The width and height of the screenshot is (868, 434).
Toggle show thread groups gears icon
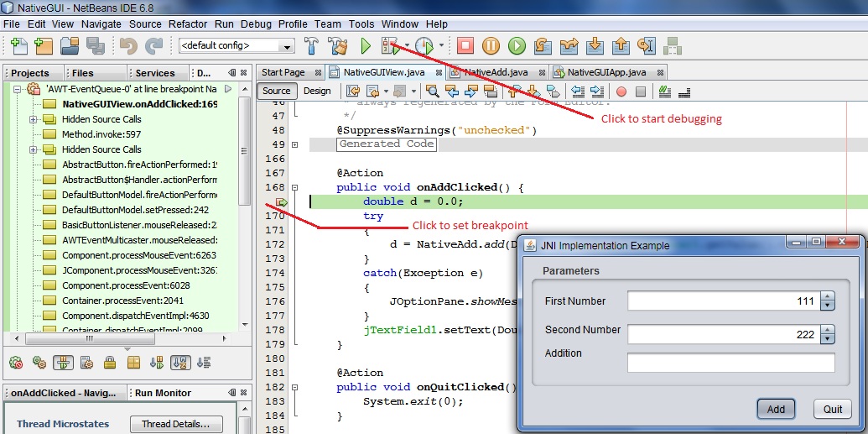point(39,363)
